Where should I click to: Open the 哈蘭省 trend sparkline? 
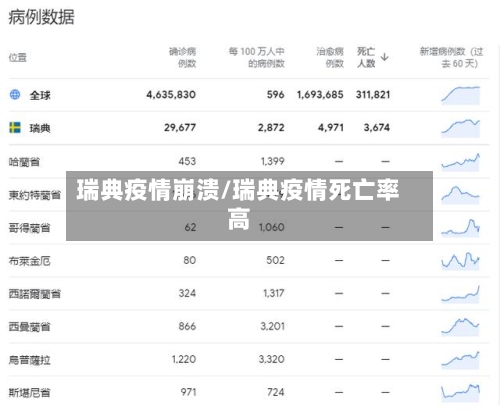(461, 162)
